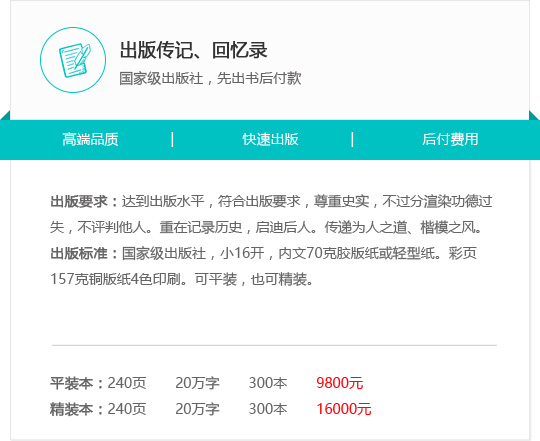Image resolution: width=540 pixels, height=441 pixels.
Task: Select the 快速出版 tab
Action: click(x=270, y=139)
